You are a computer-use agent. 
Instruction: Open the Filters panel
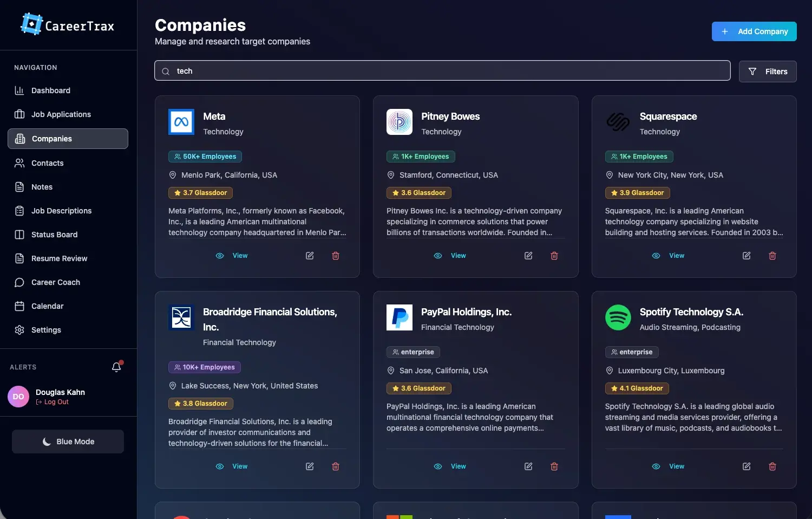(x=767, y=72)
